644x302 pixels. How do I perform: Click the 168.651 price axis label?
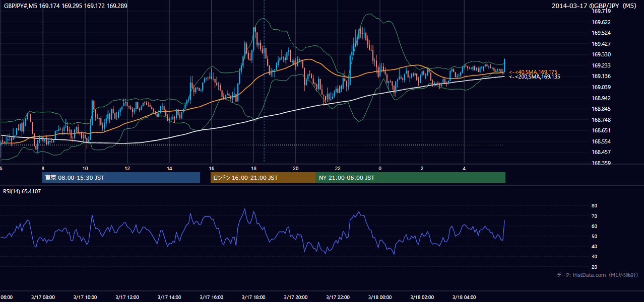point(601,130)
